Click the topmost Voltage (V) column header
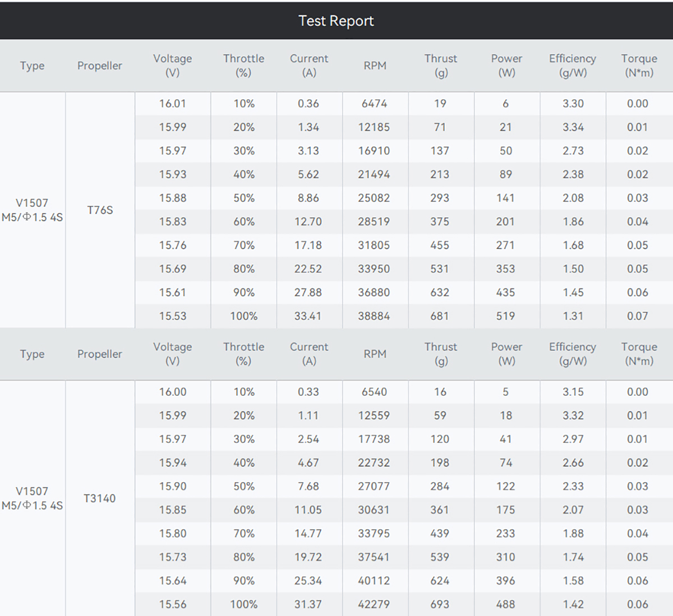673x616 pixels. click(x=173, y=66)
